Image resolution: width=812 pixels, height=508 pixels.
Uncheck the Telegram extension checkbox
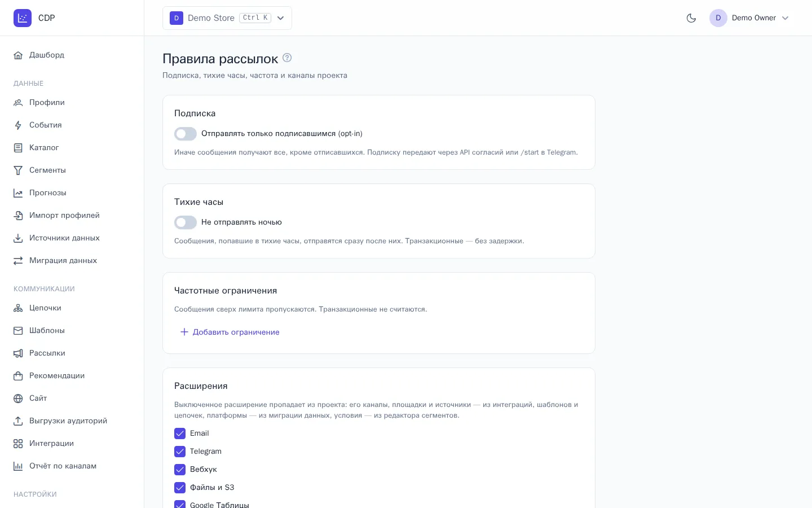[x=180, y=452]
